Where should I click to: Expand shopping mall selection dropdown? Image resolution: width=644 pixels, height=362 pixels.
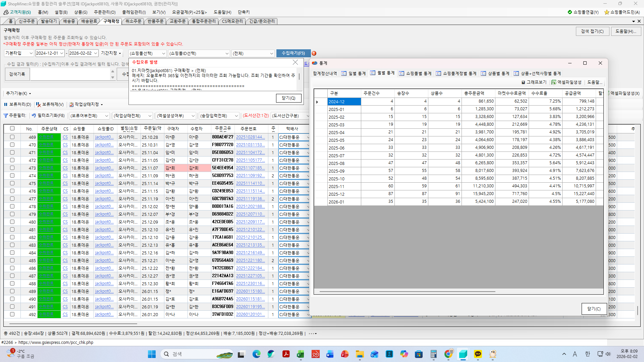click(x=164, y=53)
